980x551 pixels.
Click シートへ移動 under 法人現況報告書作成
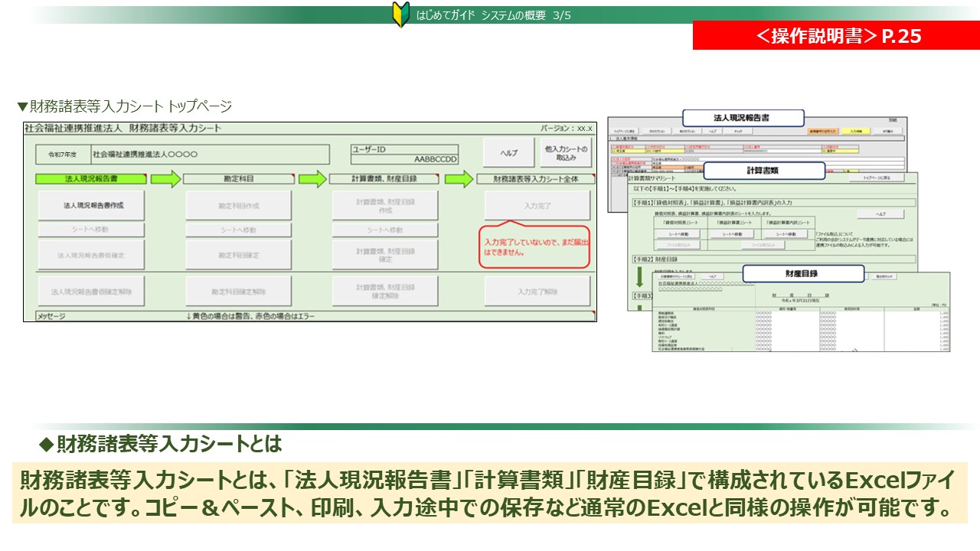click(x=90, y=230)
